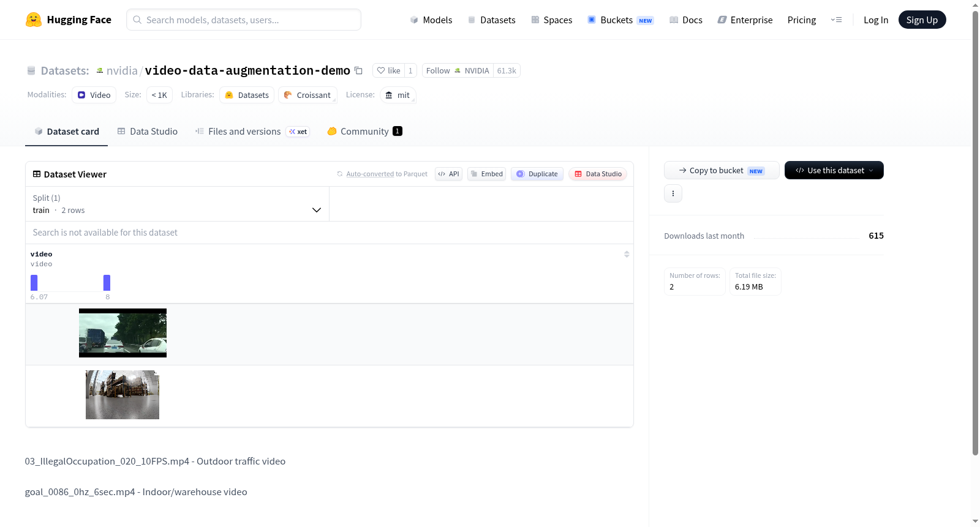
Task: Open Buckets in the top navigation
Action: [x=620, y=20]
